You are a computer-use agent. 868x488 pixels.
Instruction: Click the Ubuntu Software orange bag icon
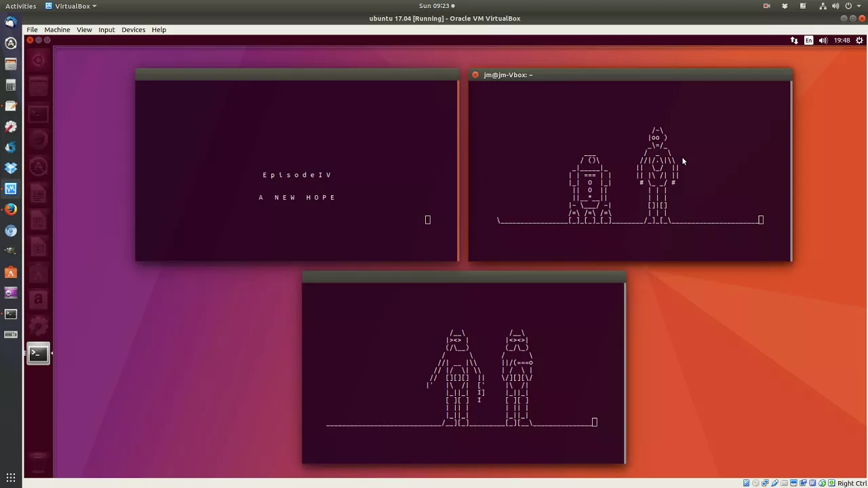coord(11,272)
